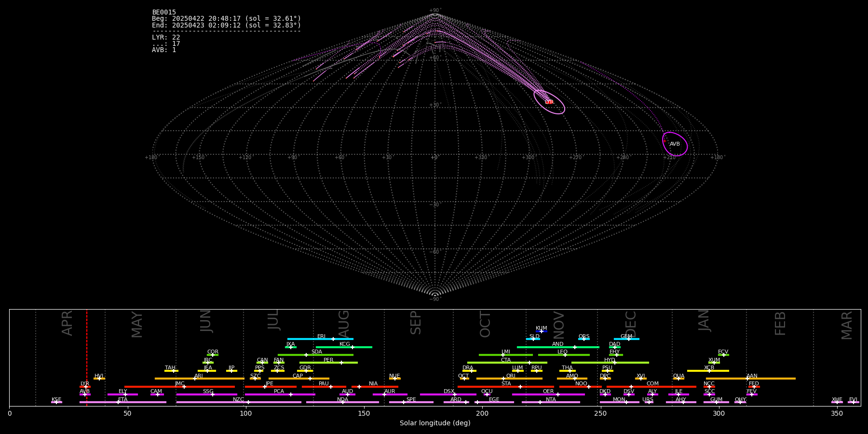Click the KUM shower bar in timeline

tap(542, 331)
